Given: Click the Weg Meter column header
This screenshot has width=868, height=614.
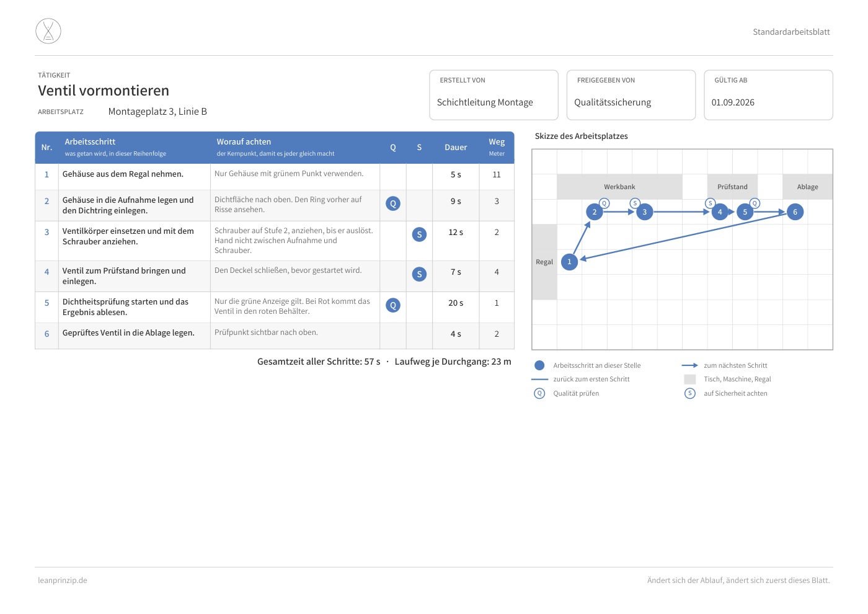Looking at the screenshot, I should point(497,148).
